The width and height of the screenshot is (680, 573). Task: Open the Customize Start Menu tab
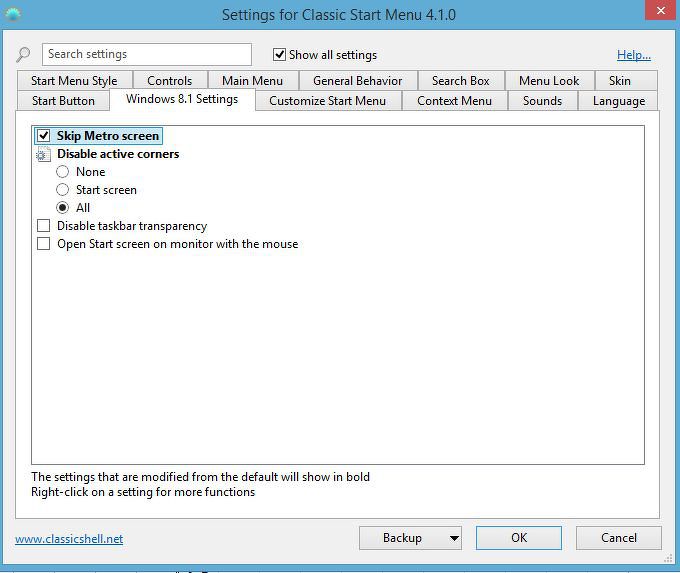[327, 101]
